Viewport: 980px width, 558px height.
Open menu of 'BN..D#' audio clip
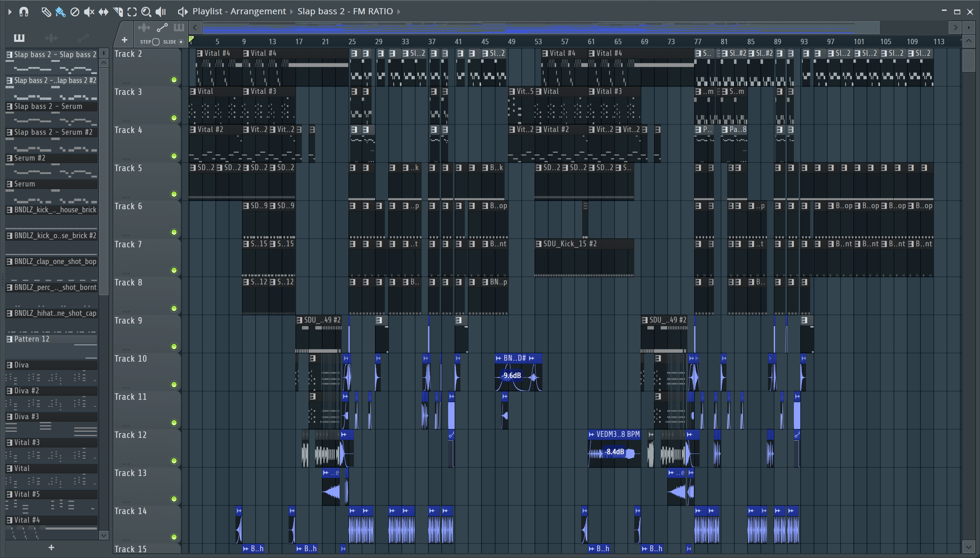click(499, 358)
